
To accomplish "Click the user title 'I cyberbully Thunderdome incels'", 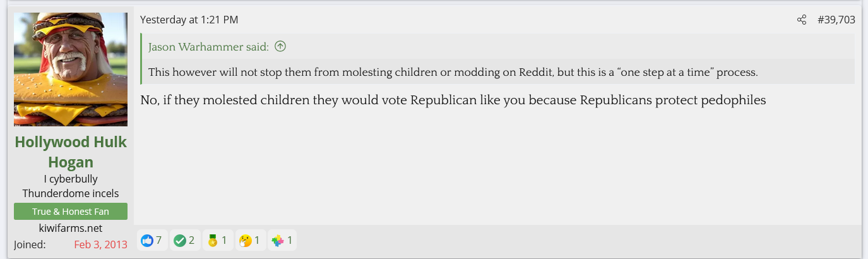I will pyautogui.click(x=71, y=186).
